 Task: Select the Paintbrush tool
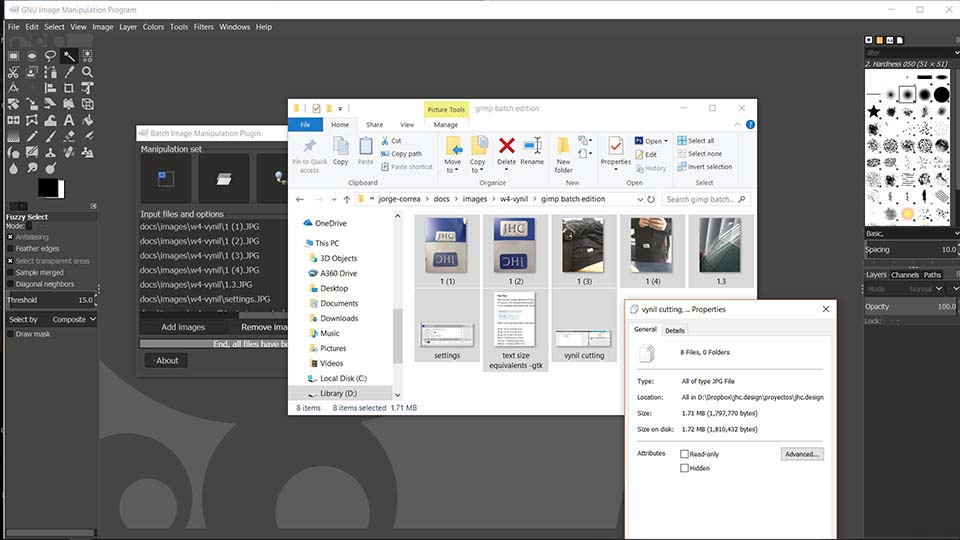50,137
